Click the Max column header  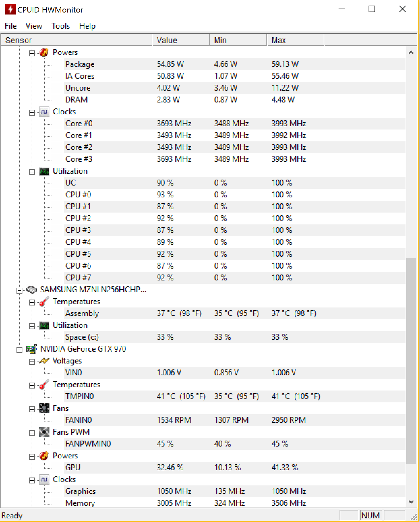pos(295,40)
